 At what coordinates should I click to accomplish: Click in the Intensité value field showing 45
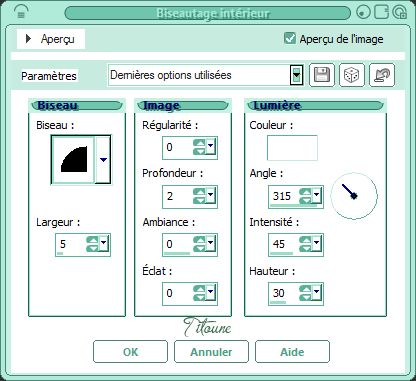tap(284, 244)
